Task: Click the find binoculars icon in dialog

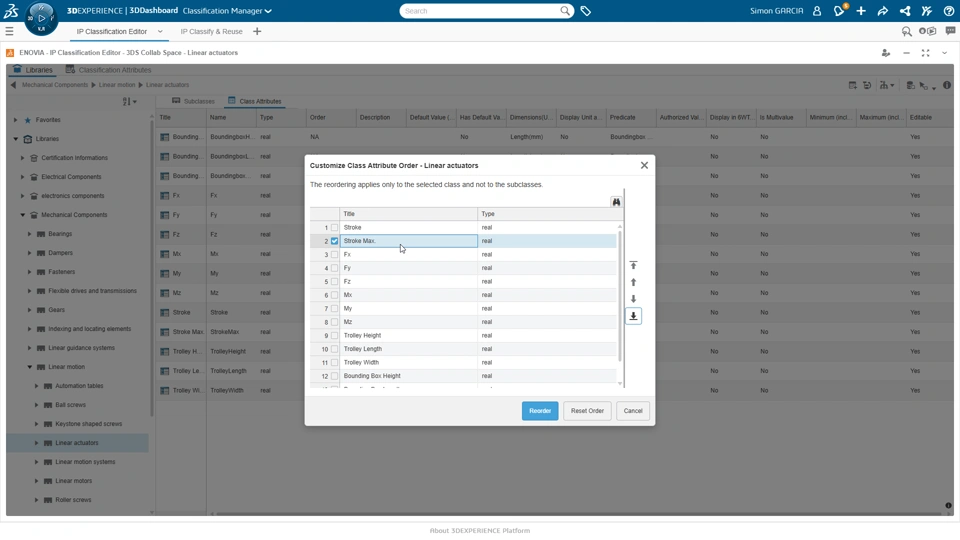Action: click(616, 202)
